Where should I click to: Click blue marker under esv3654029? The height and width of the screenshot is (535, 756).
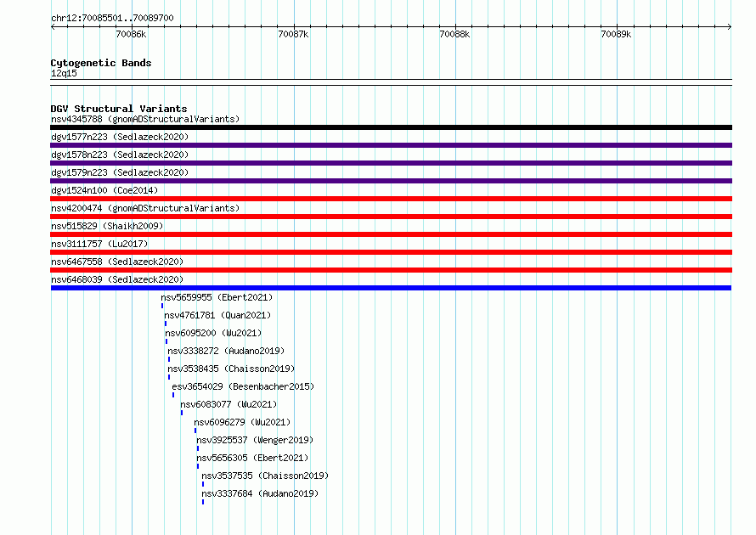coord(173,395)
